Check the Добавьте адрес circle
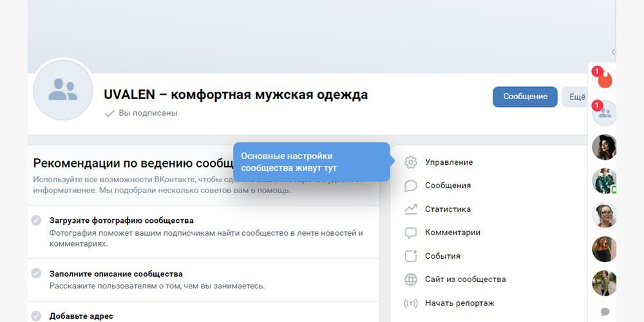Screen dimensions: 644x322 36,316
